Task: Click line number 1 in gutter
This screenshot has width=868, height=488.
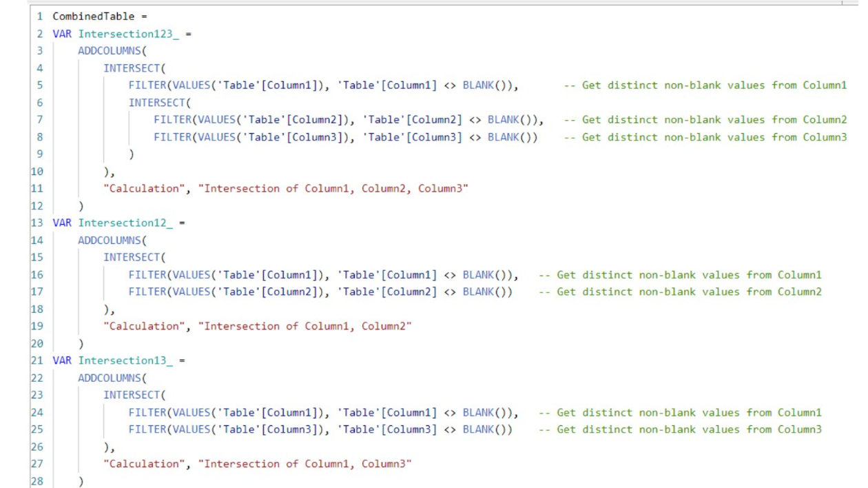Action: (40, 16)
